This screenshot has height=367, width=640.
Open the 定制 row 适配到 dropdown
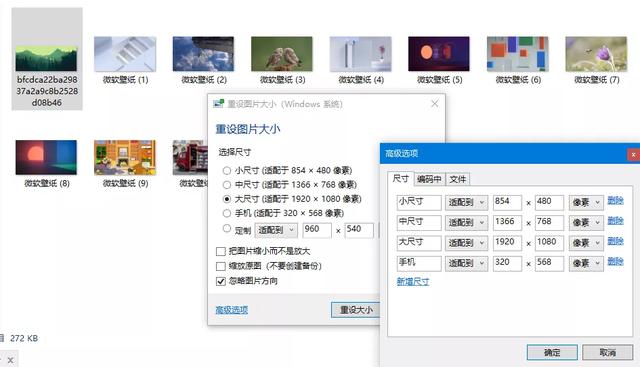pos(276,230)
